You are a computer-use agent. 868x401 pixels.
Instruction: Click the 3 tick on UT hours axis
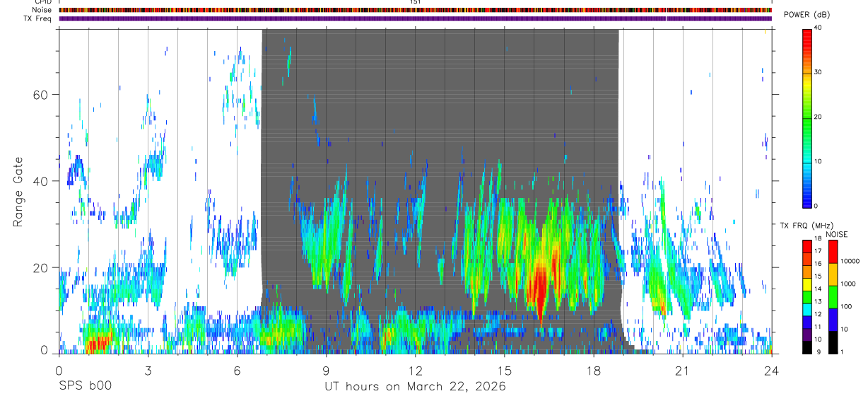[x=148, y=371]
